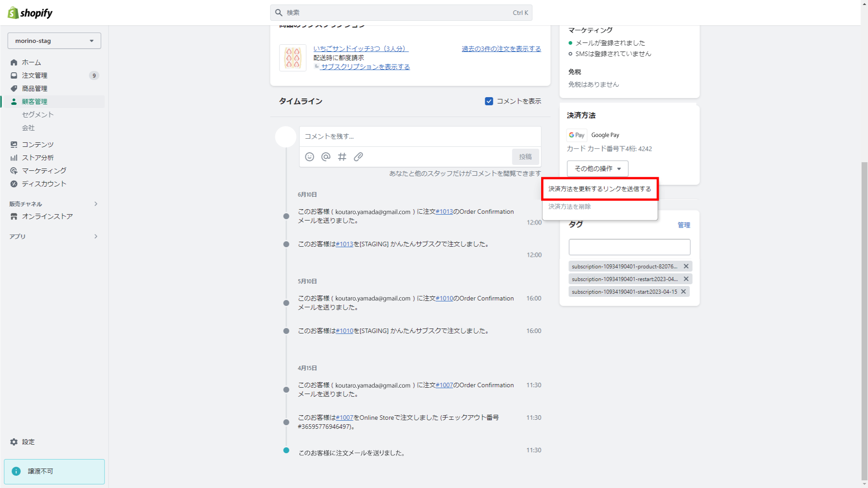The width and height of the screenshot is (868, 488).
Task: Select 決済方法を更新するリンクを送信する menu item
Action: (599, 189)
